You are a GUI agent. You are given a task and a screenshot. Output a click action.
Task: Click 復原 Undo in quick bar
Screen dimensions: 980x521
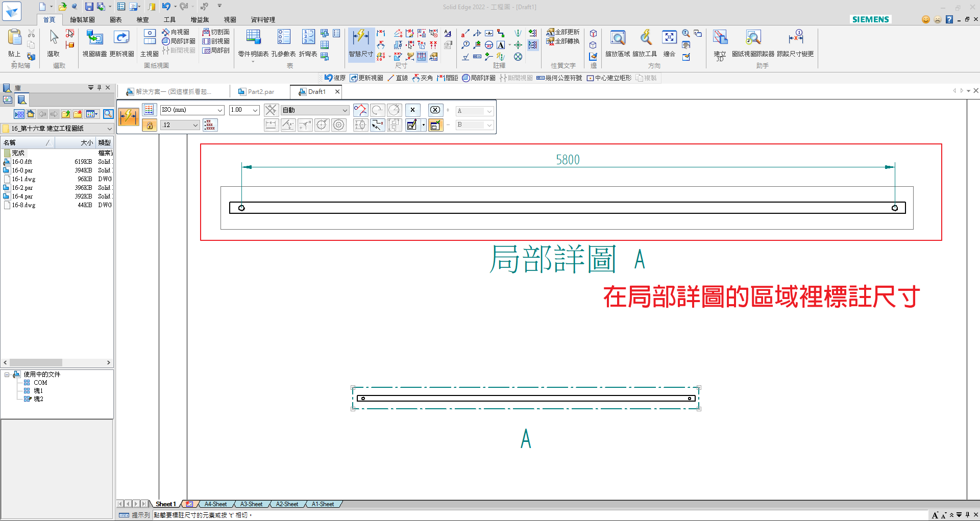(x=335, y=78)
